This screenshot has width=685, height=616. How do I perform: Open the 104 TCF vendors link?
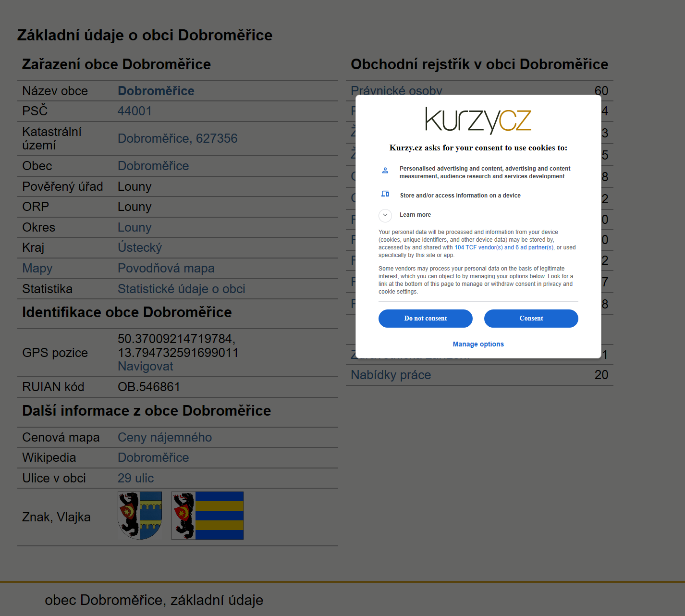(x=504, y=247)
